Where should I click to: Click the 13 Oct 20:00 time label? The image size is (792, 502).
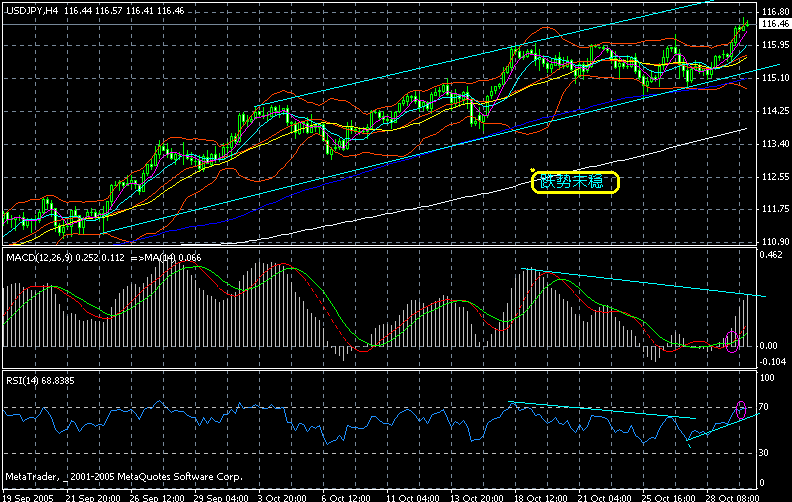[477, 498]
